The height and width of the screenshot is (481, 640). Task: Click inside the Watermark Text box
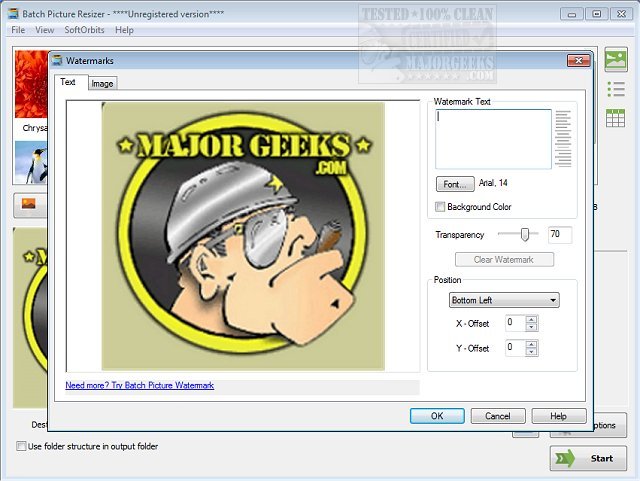(493, 139)
